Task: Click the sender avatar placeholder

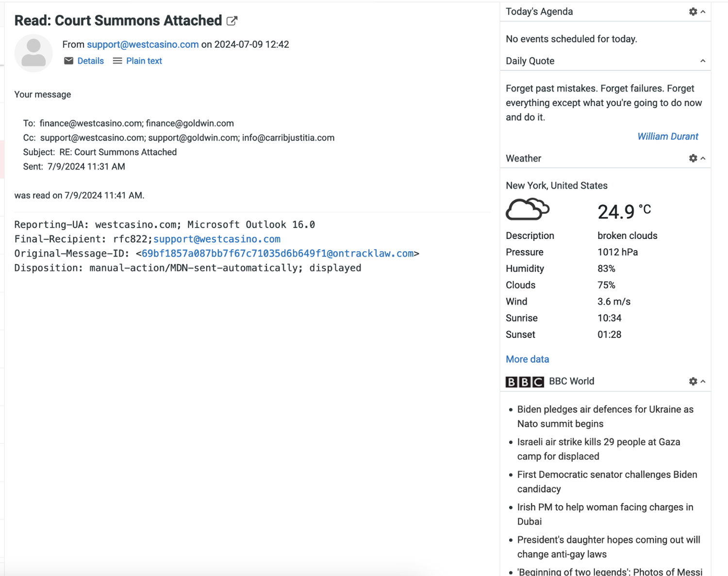Action: tap(33, 53)
